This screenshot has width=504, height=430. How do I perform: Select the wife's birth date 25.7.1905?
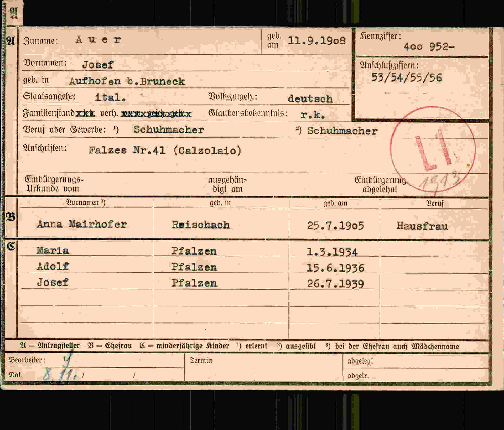tap(335, 226)
